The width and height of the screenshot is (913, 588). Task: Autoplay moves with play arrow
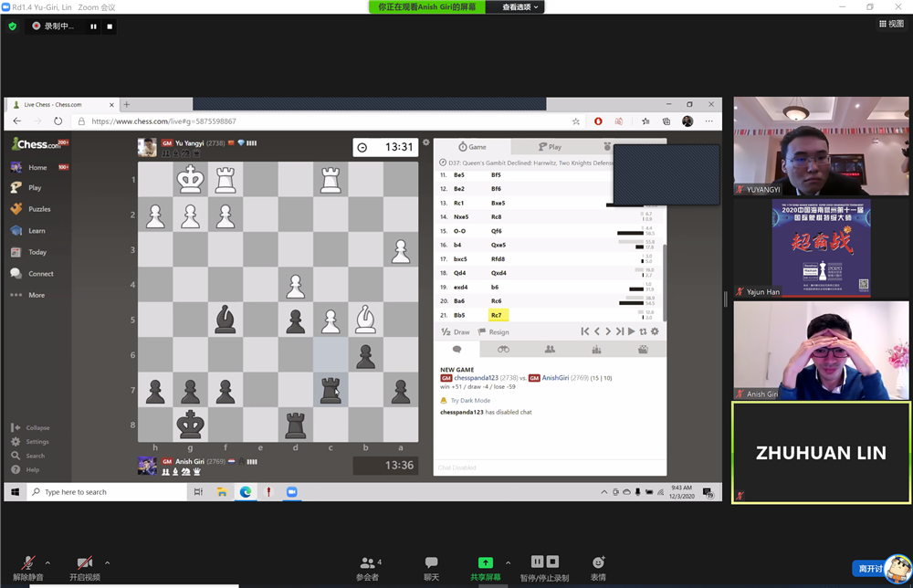(x=631, y=331)
